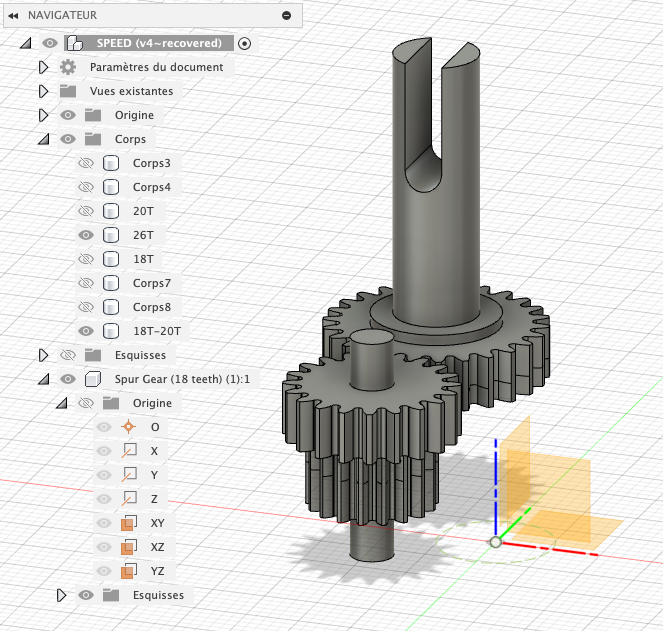Select the YZ plane icon in Origine
This screenshot has height=631, width=663.
tap(127, 571)
